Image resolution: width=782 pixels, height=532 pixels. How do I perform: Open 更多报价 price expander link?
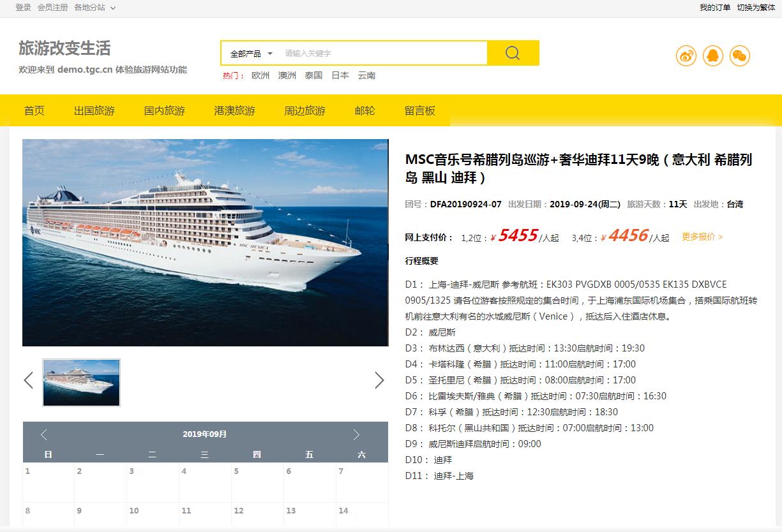point(702,237)
